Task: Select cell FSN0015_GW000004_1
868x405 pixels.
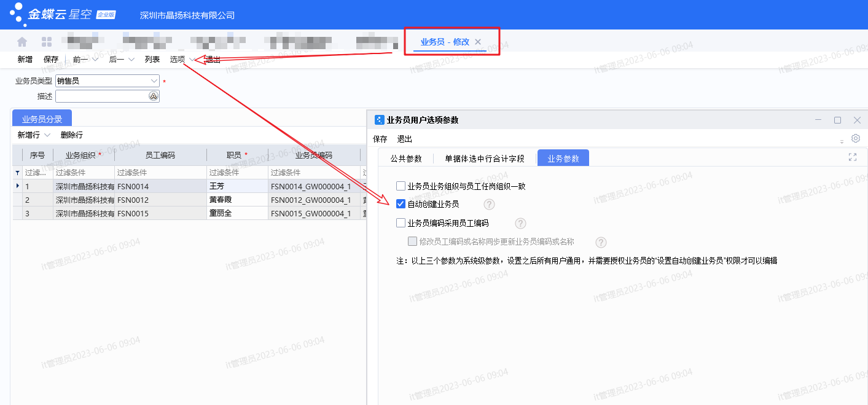Action: [314, 213]
